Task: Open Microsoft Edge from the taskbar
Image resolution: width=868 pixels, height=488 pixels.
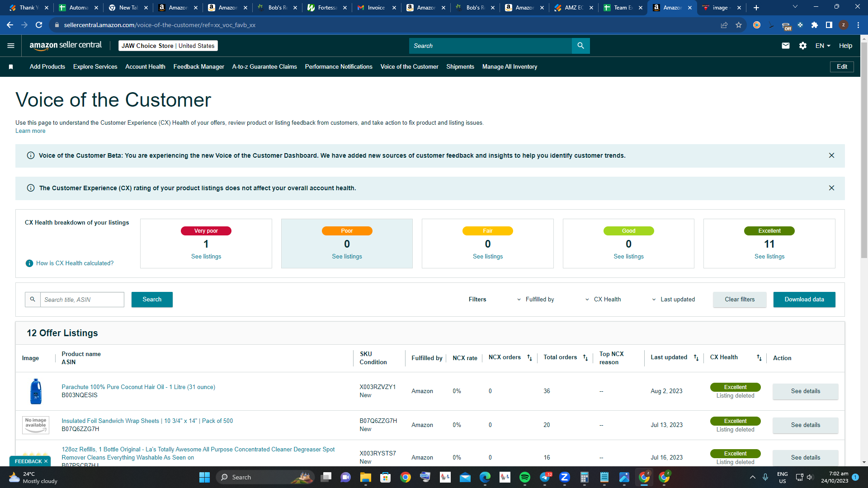Action: [x=485, y=477]
